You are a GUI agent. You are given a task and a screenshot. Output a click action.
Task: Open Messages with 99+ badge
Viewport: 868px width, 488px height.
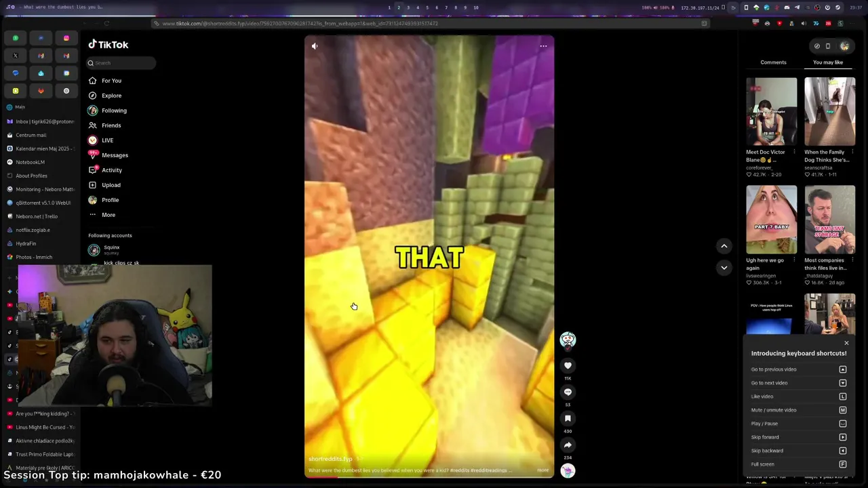click(108, 155)
